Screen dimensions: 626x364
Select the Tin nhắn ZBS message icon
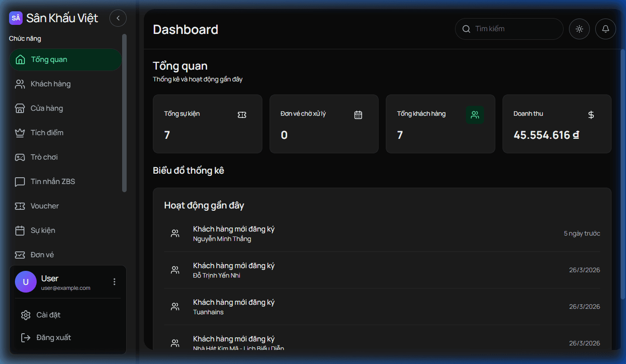(20, 181)
